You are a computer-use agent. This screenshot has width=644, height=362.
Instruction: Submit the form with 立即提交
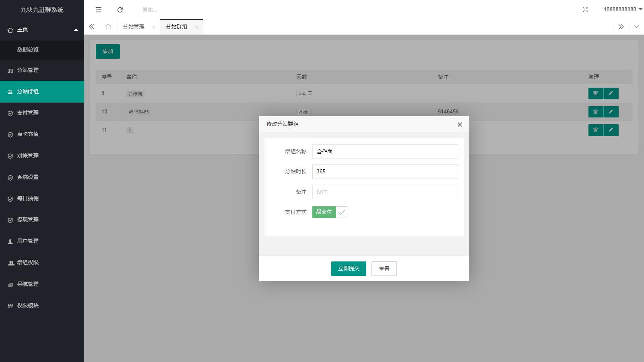click(349, 269)
